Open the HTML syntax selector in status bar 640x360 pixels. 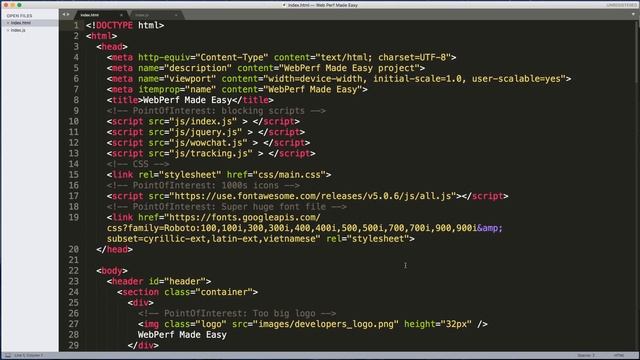(x=619, y=356)
